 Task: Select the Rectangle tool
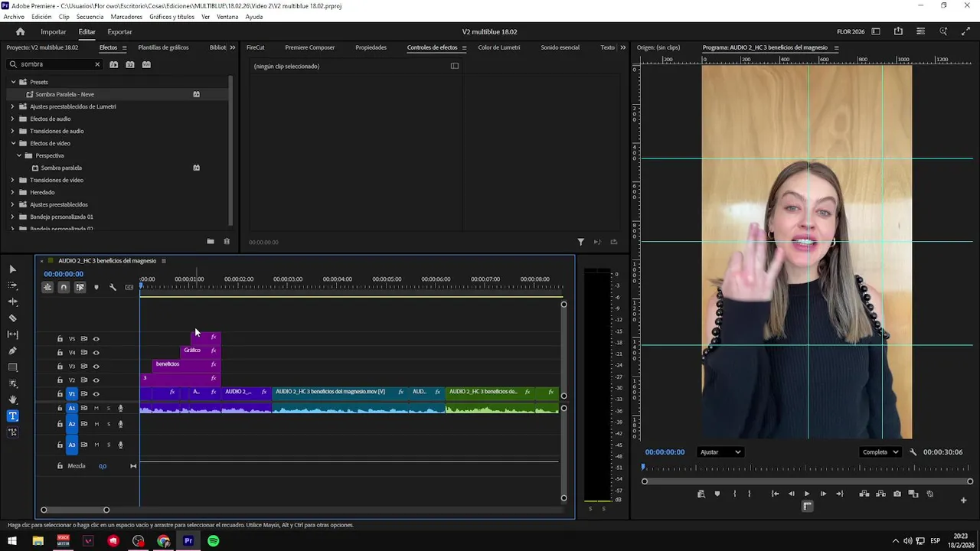[12, 367]
